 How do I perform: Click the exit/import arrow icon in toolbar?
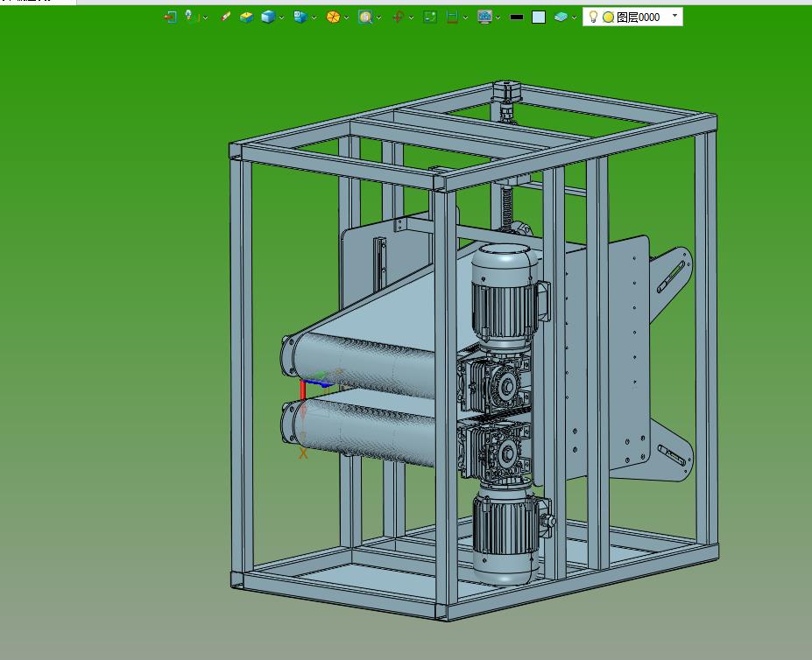[x=170, y=18]
